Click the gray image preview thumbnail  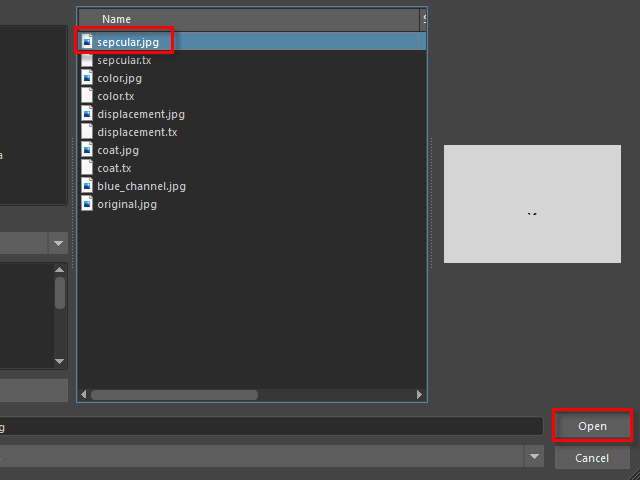[532, 204]
